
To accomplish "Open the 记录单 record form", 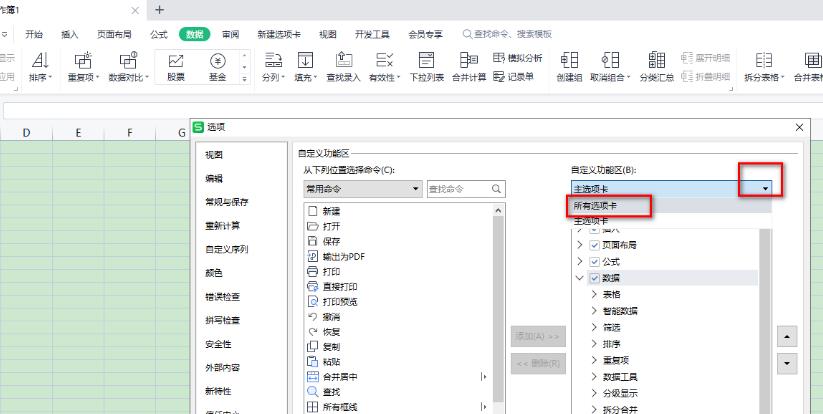I will pyautogui.click(x=513, y=77).
